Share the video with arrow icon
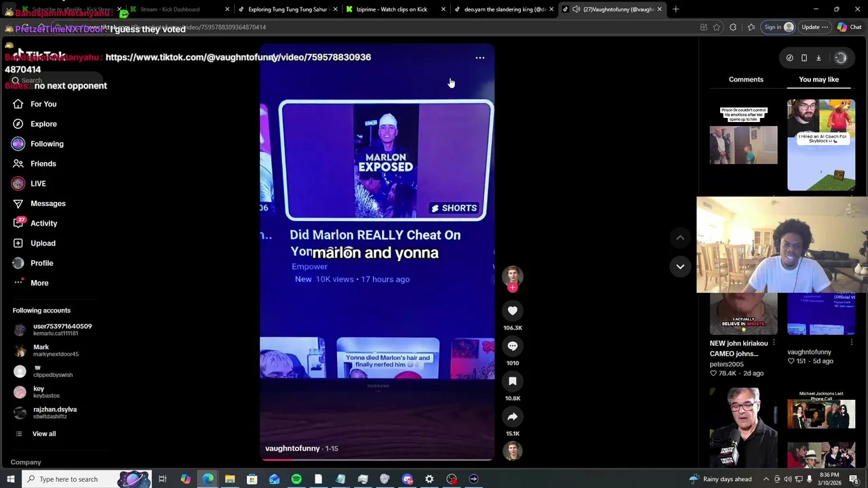Viewport: 868px width, 488px height. [513, 416]
